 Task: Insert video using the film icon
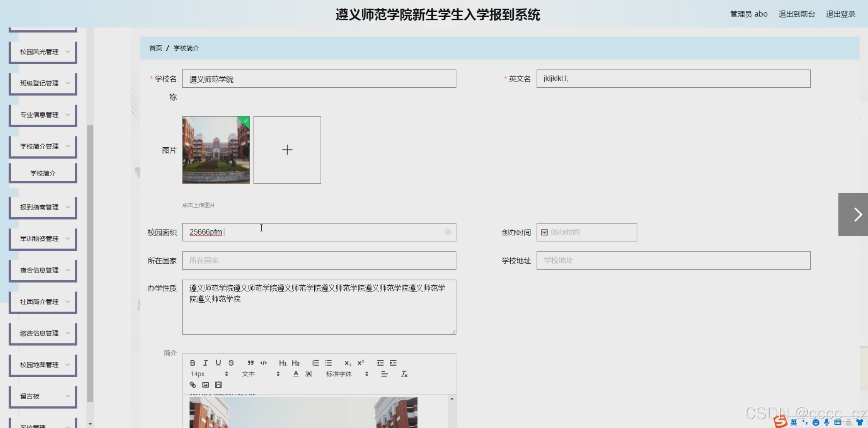click(218, 385)
